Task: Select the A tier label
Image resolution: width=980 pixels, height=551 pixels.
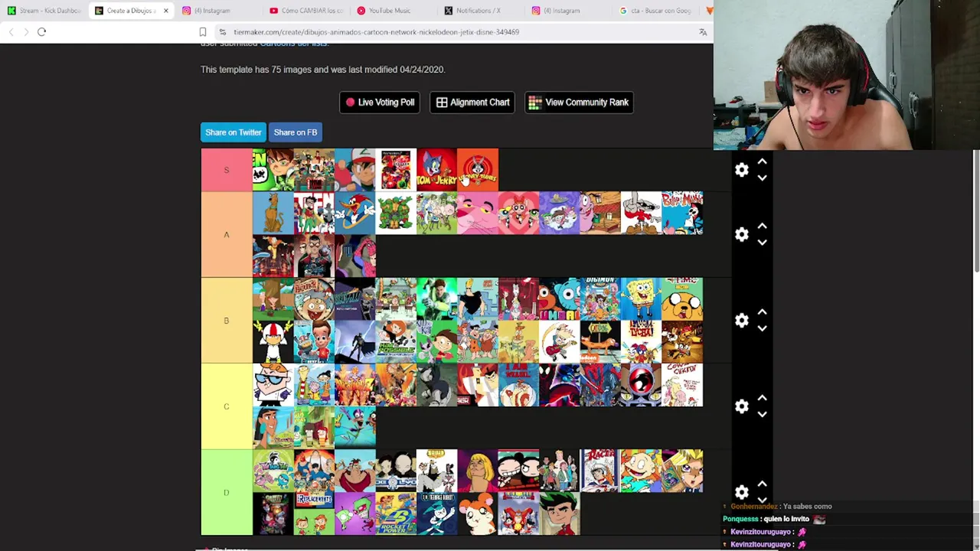Action: tap(227, 234)
